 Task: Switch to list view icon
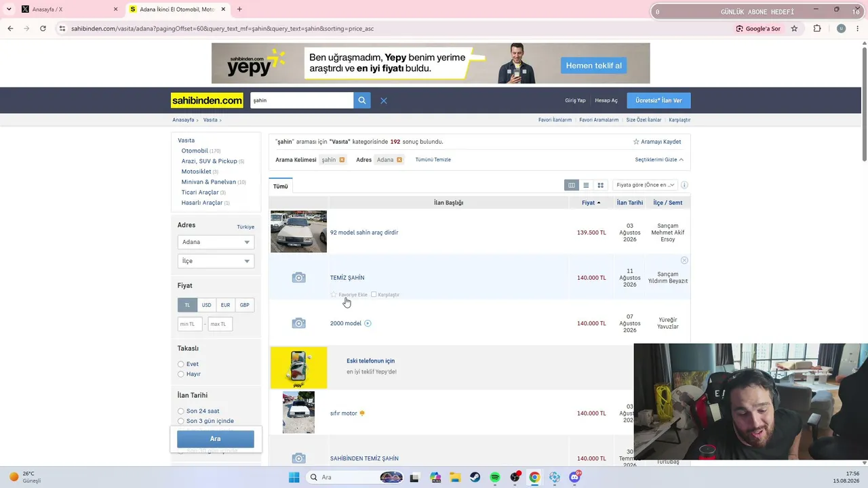tap(586, 185)
